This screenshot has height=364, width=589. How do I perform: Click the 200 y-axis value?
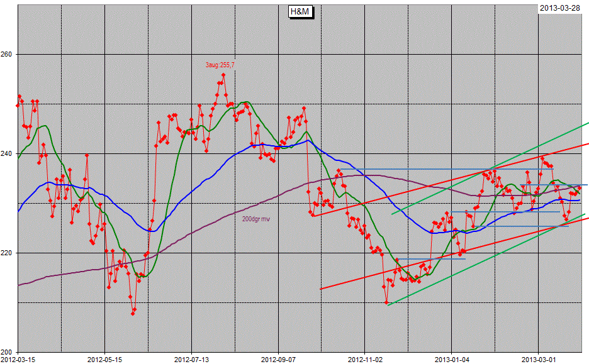pyautogui.click(x=6, y=352)
